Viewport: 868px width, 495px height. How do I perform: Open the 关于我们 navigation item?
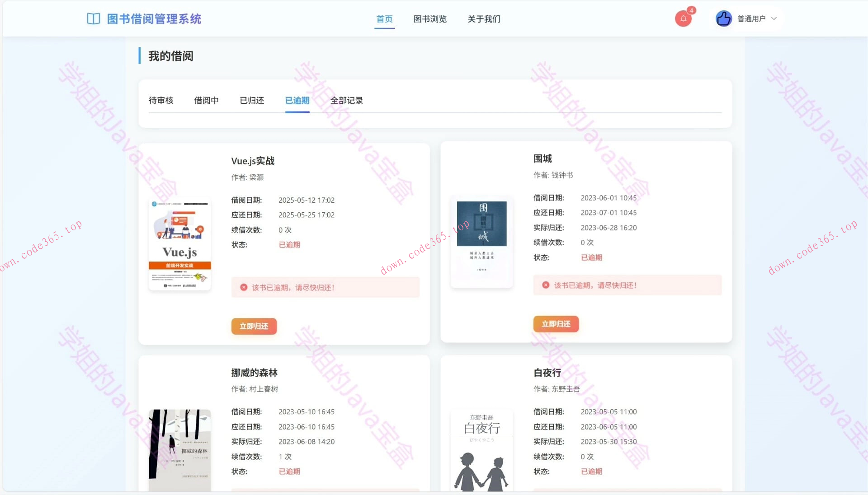[484, 19]
